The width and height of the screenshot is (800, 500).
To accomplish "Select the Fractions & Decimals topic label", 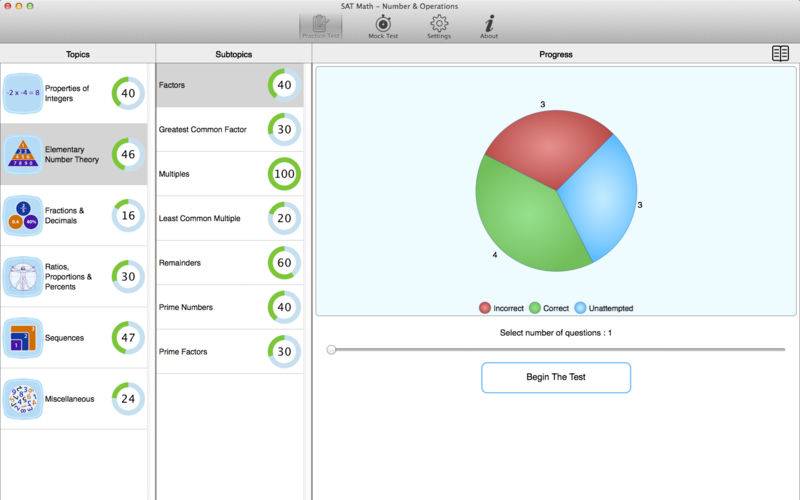I will coord(64,215).
